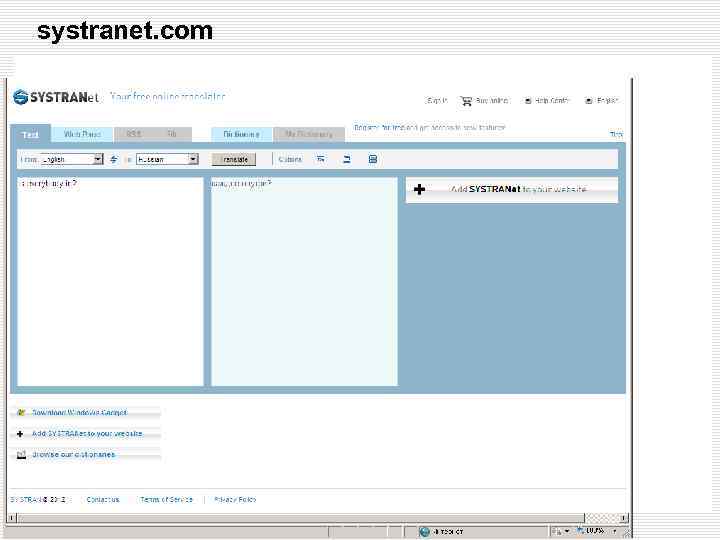This screenshot has width=720, height=540.
Task: Click the first icon after Options
Action: (x=321, y=159)
